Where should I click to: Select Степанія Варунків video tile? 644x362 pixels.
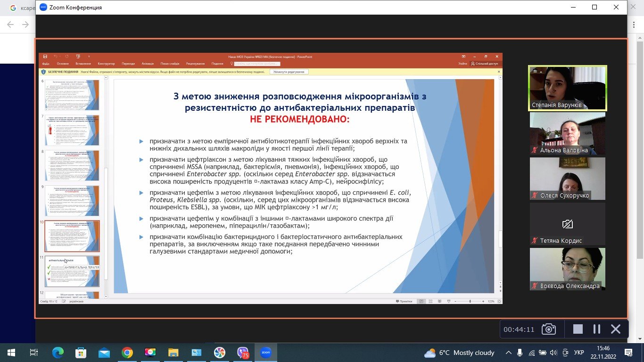[x=568, y=88]
